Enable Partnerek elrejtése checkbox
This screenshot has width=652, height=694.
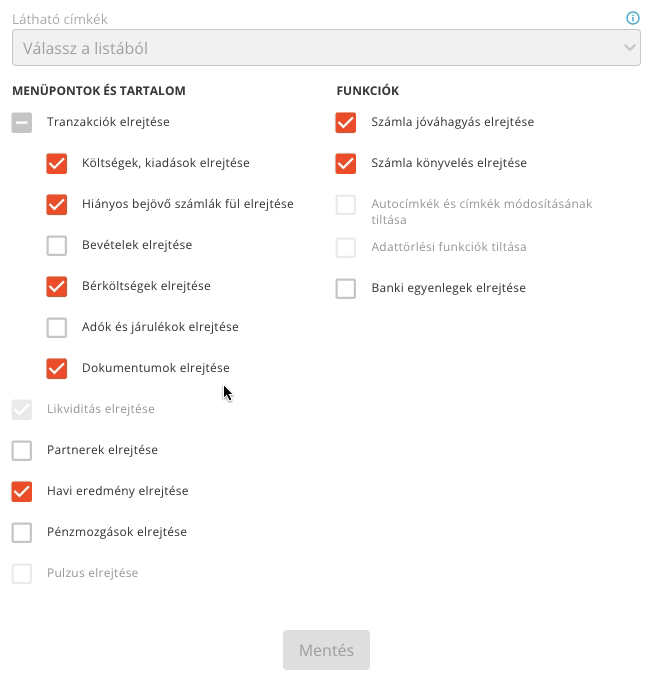click(22, 451)
